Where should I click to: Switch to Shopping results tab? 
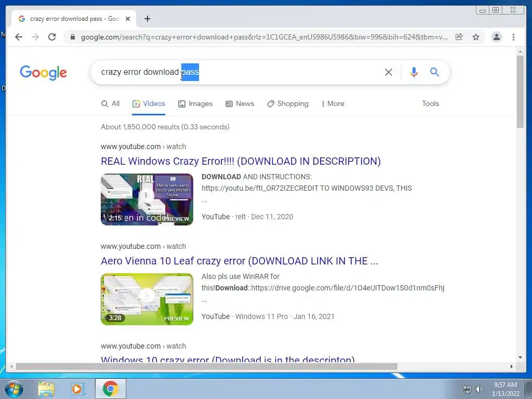tap(288, 104)
